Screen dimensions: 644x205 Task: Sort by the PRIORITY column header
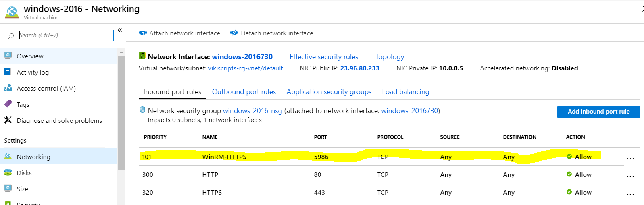155,137
